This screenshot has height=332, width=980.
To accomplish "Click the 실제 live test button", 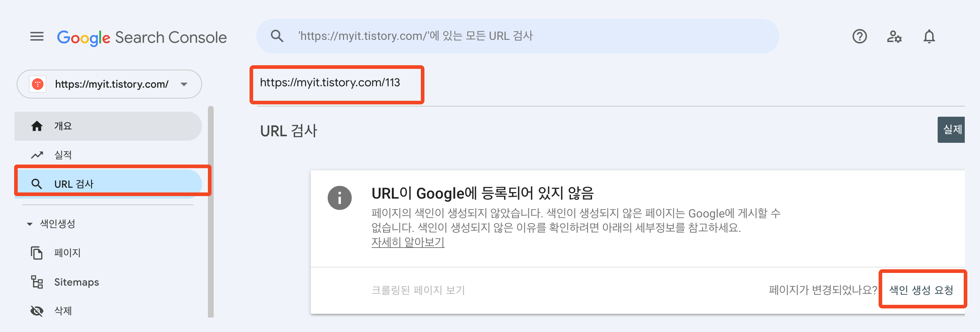I will (x=951, y=130).
